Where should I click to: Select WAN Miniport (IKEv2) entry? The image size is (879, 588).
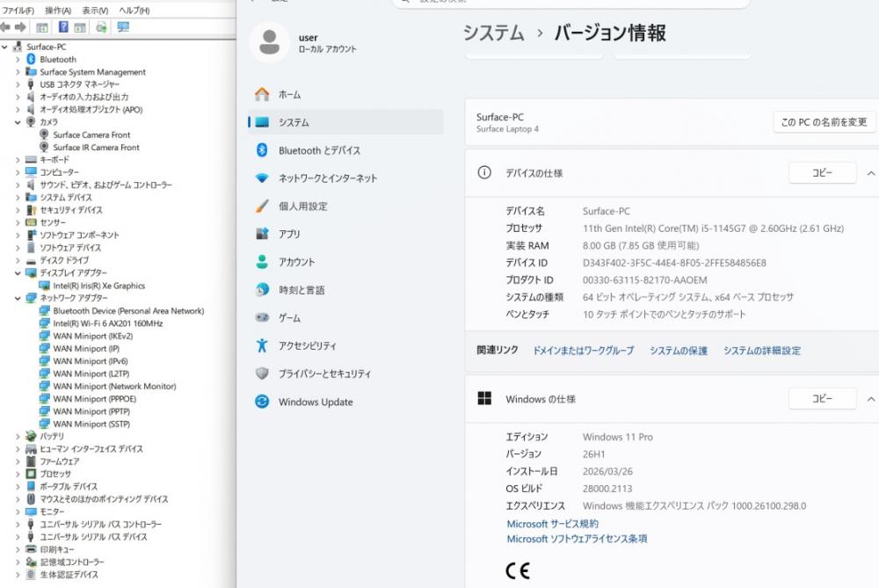coord(92,336)
